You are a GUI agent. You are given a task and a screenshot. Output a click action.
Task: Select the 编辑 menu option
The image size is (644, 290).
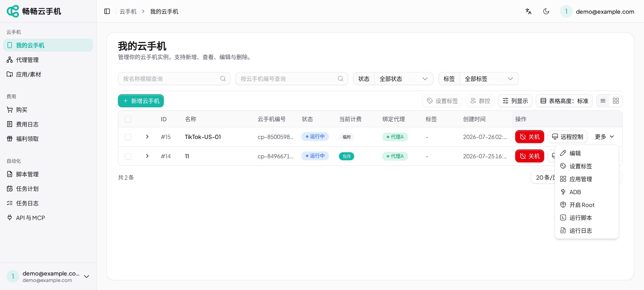point(586,153)
